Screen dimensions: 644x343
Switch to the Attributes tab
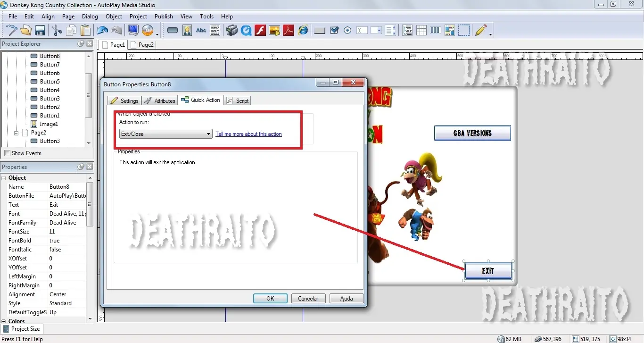click(160, 100)
